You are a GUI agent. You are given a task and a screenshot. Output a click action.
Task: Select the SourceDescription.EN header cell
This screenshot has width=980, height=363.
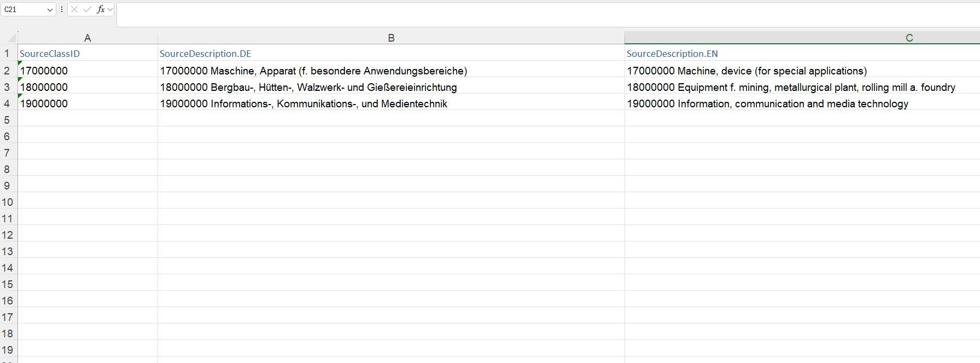(802, 54)
